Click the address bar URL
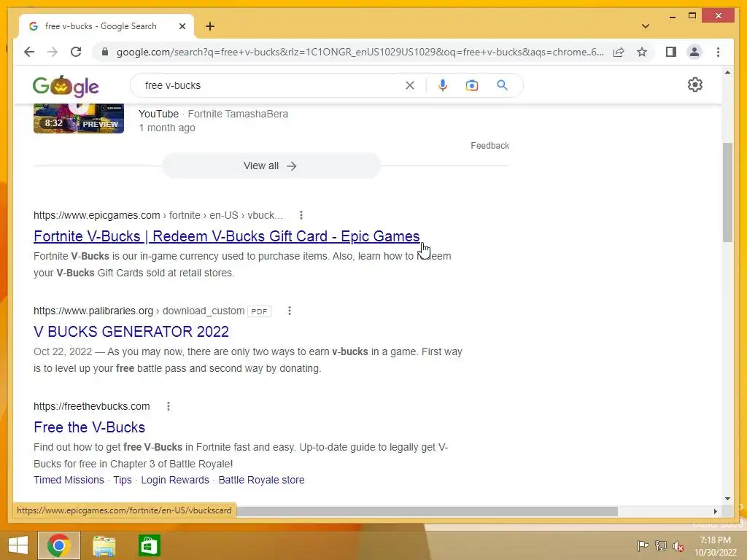The image size is (747, 560). [360, 52]
